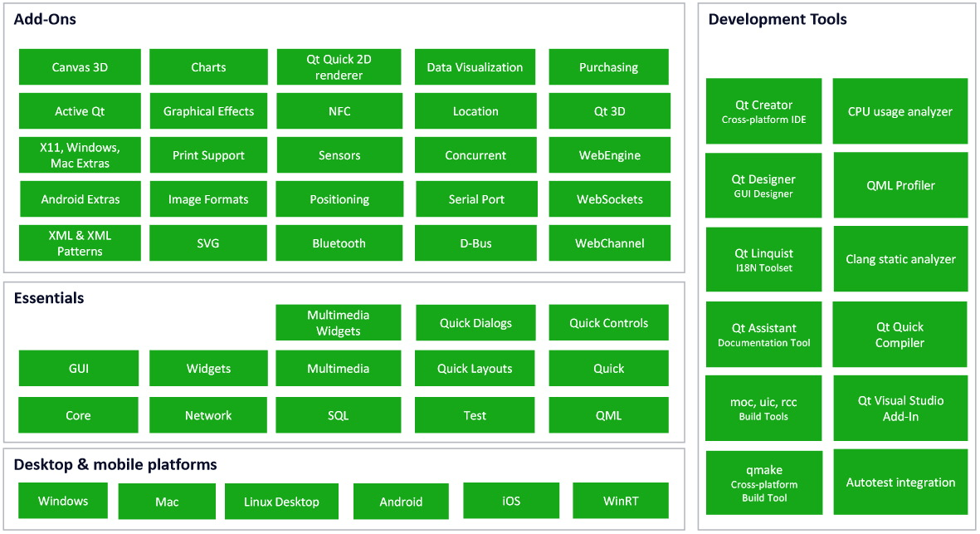Click the Bluetooth box

[339, 243]
